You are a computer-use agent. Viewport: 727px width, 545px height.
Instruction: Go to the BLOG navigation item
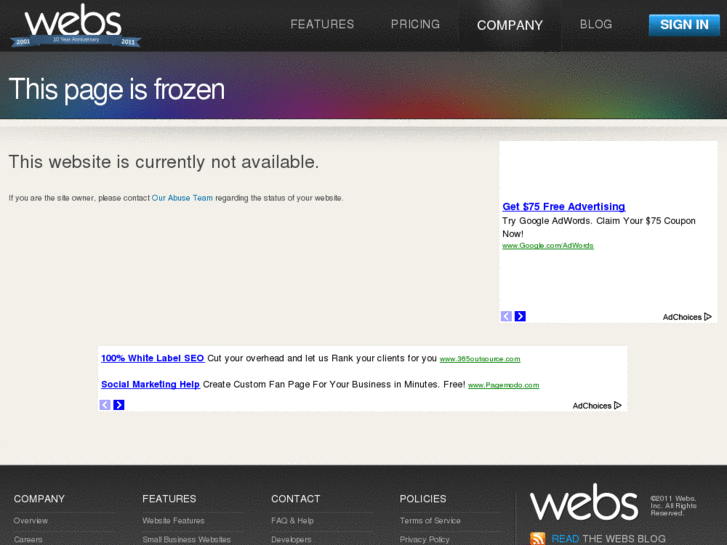pos(596,24)
